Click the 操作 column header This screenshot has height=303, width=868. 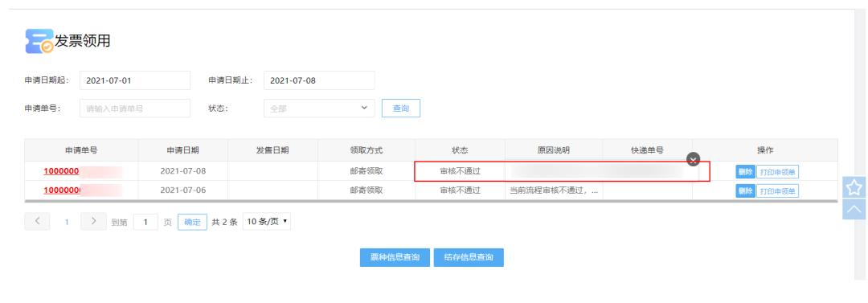(x=765, y=150)
